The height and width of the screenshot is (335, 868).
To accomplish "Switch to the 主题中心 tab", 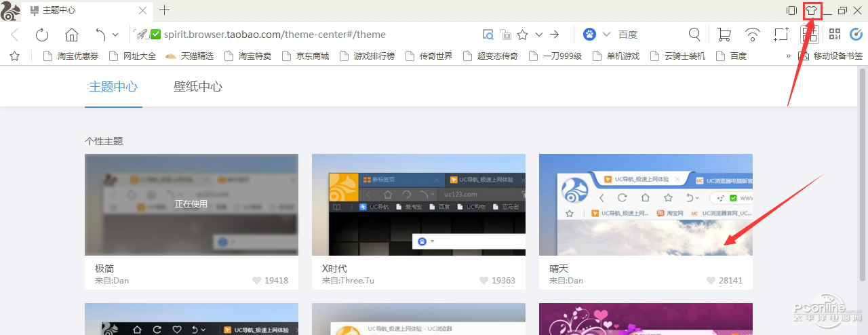I will coord(113,87).
